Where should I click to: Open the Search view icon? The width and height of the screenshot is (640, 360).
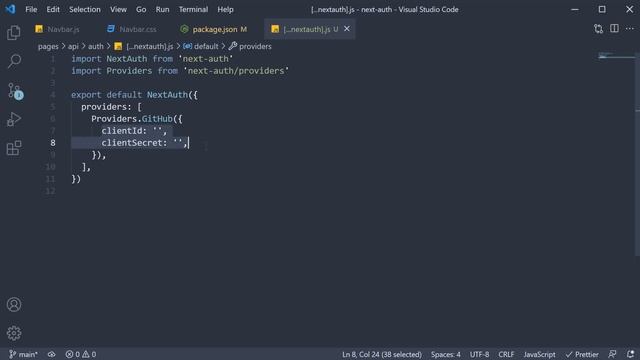coord(14,61)
